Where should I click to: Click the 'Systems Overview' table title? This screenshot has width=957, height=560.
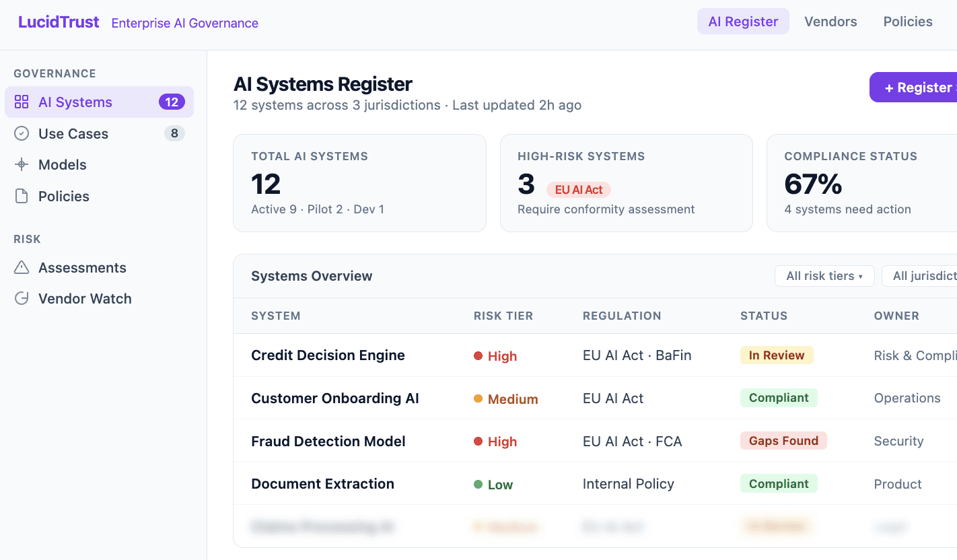[x=312, y=276]
